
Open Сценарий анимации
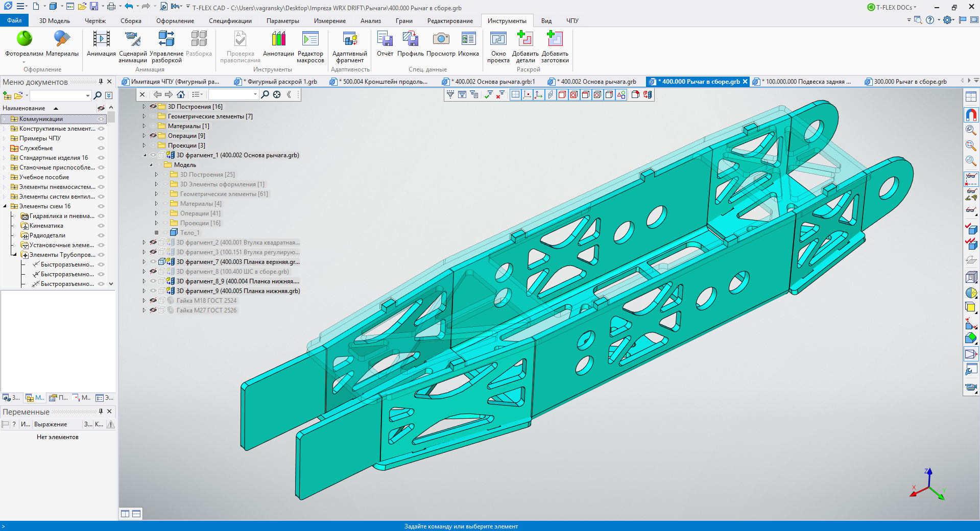[133, 46]
